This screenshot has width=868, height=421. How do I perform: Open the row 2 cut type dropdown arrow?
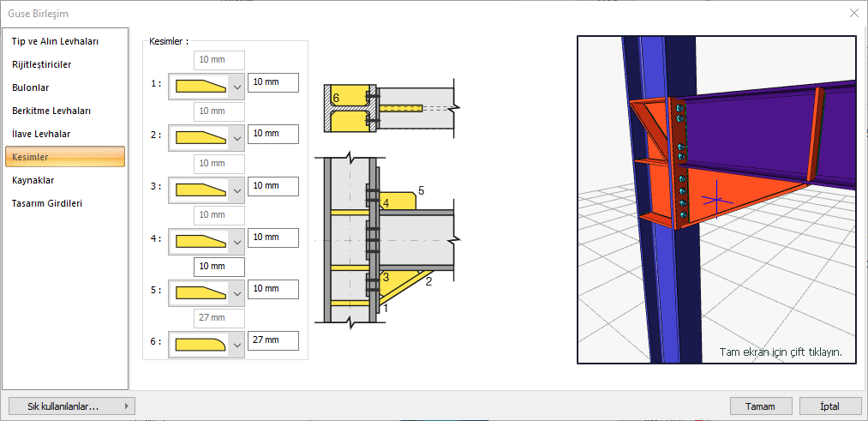click(237, 138)
